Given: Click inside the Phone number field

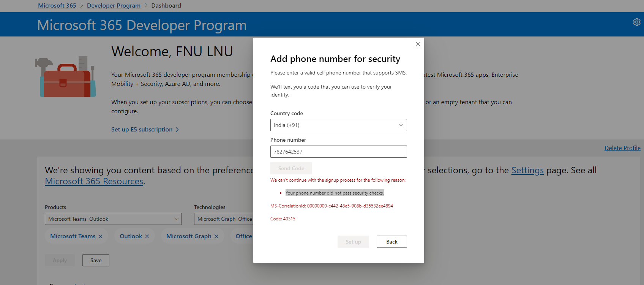Looking at the screenshot, I should pyautogui.click(x=338, y=151).
